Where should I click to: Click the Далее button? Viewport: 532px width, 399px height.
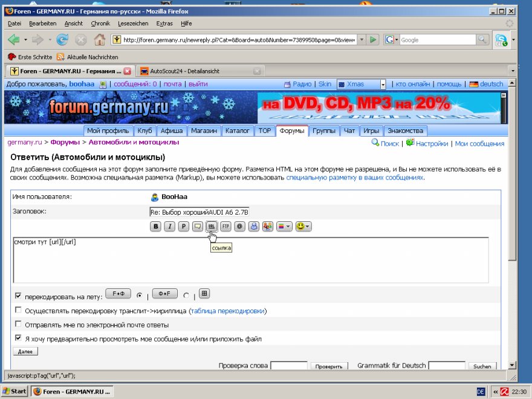25,351
